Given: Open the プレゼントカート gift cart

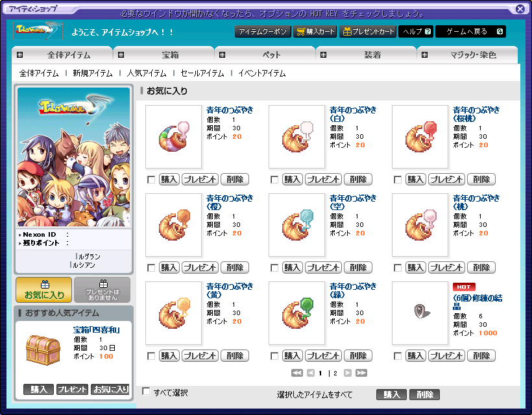Looking at the screenshot, I should (368, 32).
